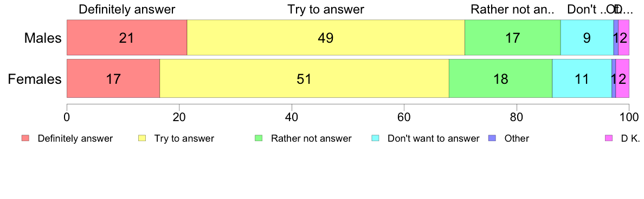This screenshot has height=199, width=644.
Task: Select the Males yellow bar segment showing 49
Action: click(326, 37)
